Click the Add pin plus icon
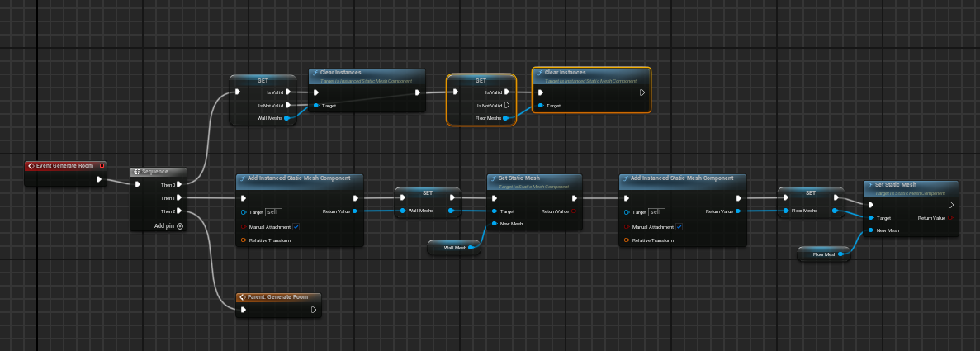Screen dimensions: 980x351 click(x=180, y=225)
